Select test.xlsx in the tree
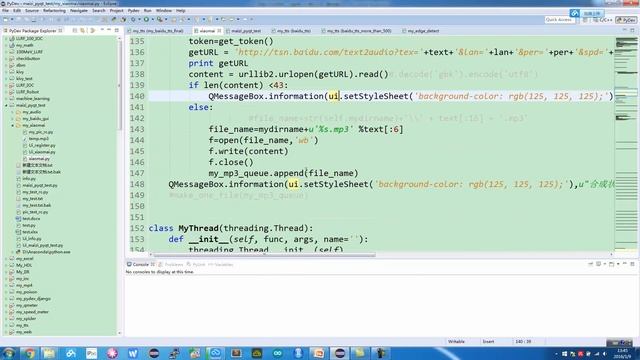 click(x=30, y=232)
